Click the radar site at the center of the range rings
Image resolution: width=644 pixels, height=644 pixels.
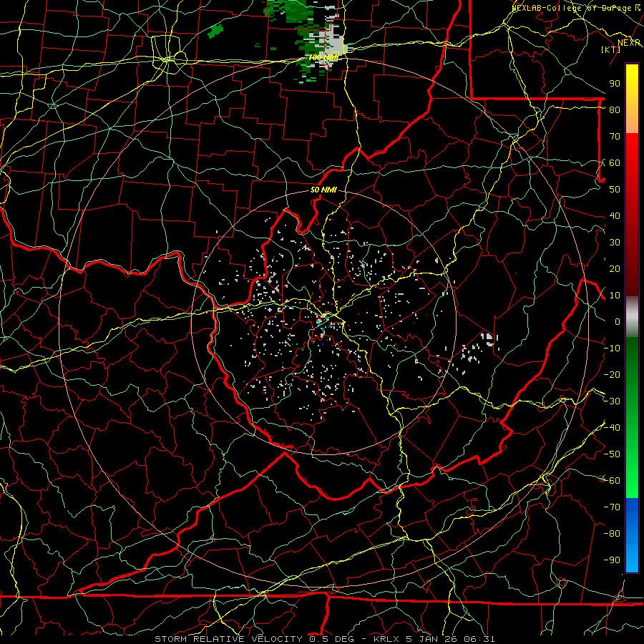point(324,322)
